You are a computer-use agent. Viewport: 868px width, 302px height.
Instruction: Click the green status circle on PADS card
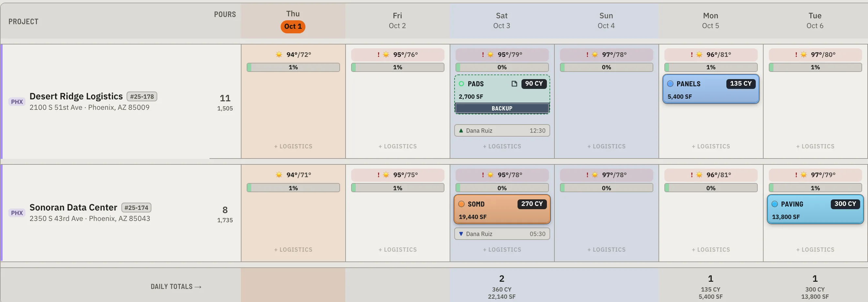tap(461, 84)
